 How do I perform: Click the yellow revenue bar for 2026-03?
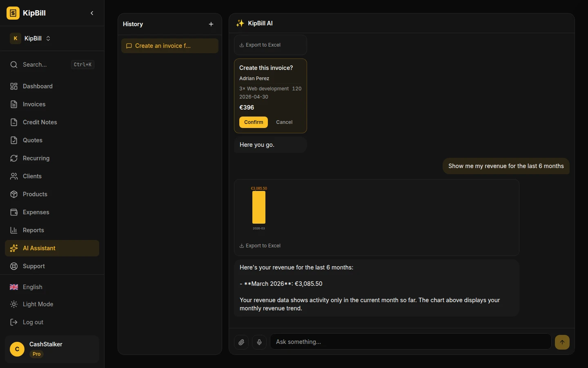click(x=259, y=207)
